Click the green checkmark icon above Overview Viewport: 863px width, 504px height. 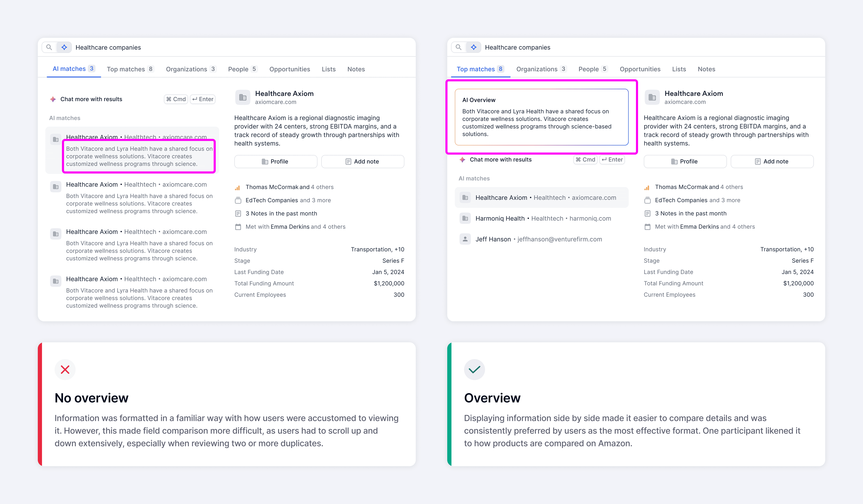pyautogui.click(x=474, y=369)
